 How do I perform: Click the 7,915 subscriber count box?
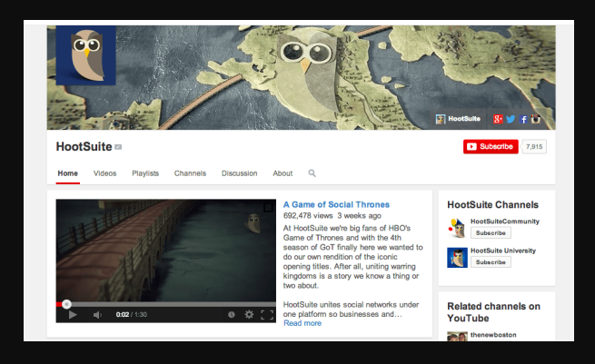(x=534, y=147)
